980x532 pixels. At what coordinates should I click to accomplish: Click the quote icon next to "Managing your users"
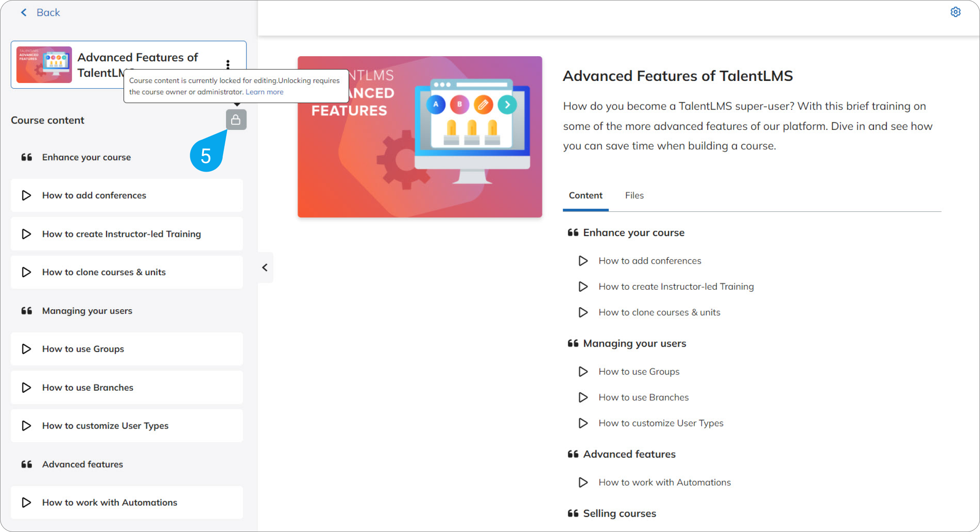[26, 311]
